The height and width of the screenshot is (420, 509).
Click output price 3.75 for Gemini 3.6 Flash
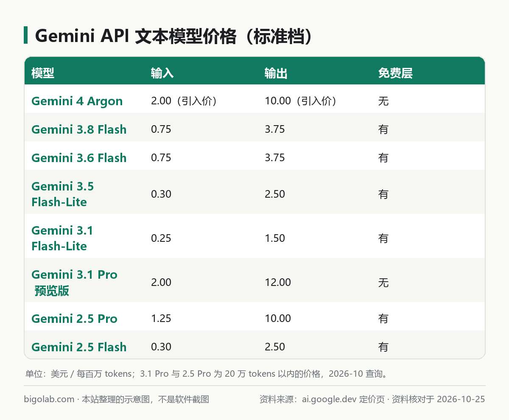pyautogui.click(x=275, y=158)
